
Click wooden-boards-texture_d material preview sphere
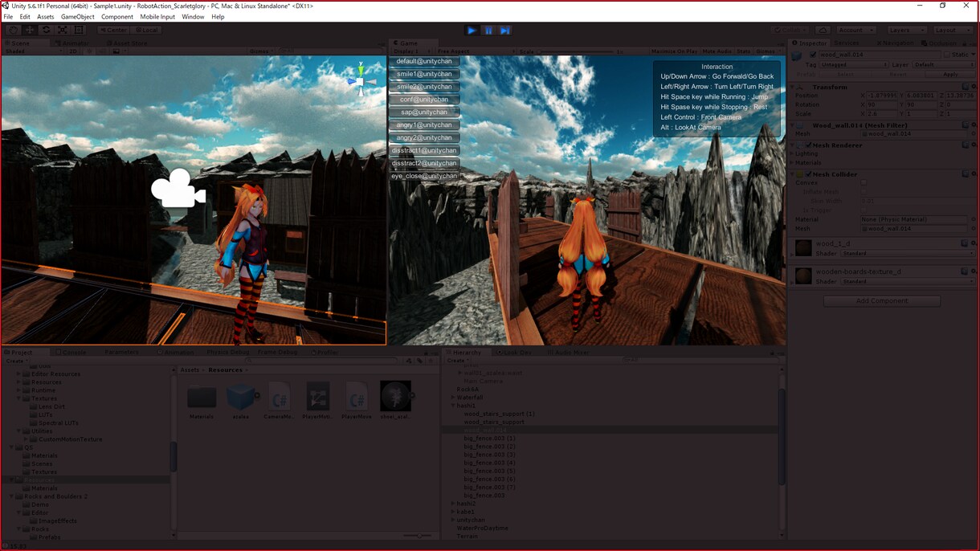tap(803, 276)
